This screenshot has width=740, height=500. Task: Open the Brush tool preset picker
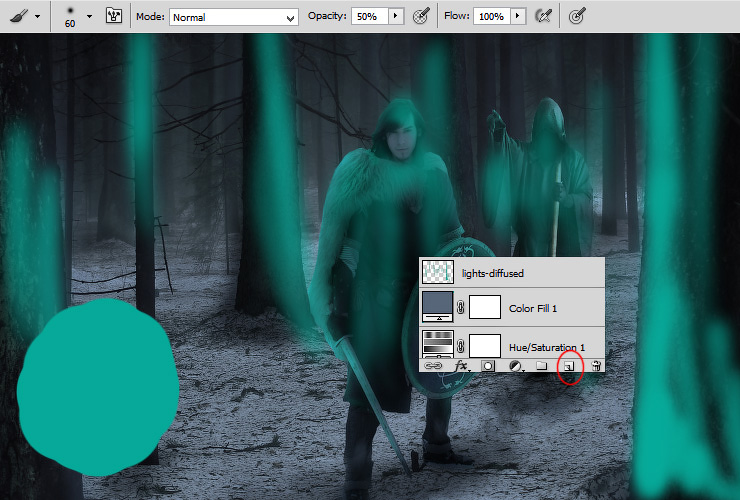click(x=19, y=17)
